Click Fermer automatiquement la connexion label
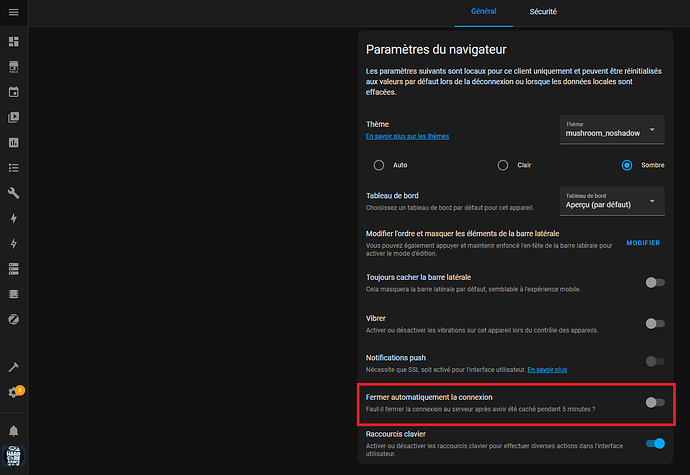The height and width of the screenshot is (475, 690). click(x=429, y=397)
